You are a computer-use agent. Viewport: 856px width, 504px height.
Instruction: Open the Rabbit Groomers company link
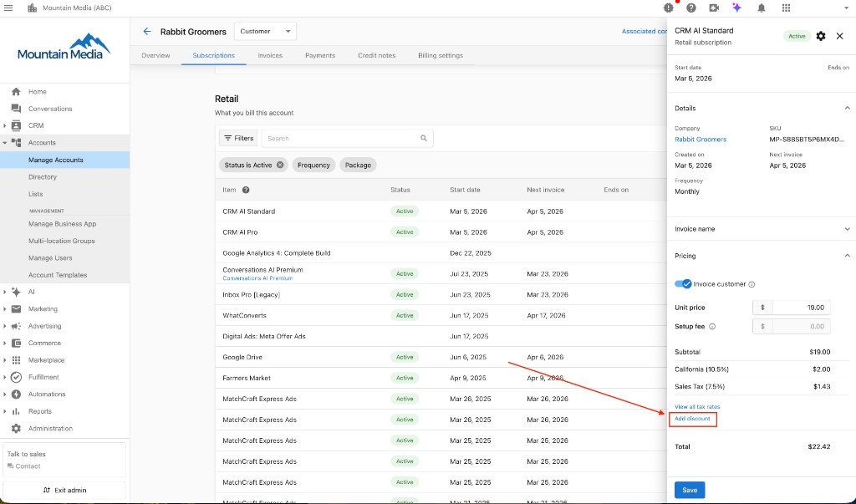(701, 140)
